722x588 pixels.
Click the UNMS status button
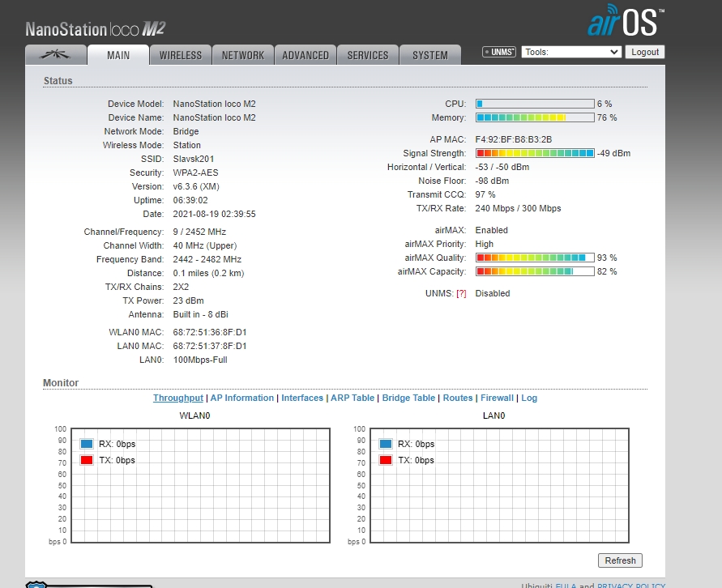(x=498, y=52)
